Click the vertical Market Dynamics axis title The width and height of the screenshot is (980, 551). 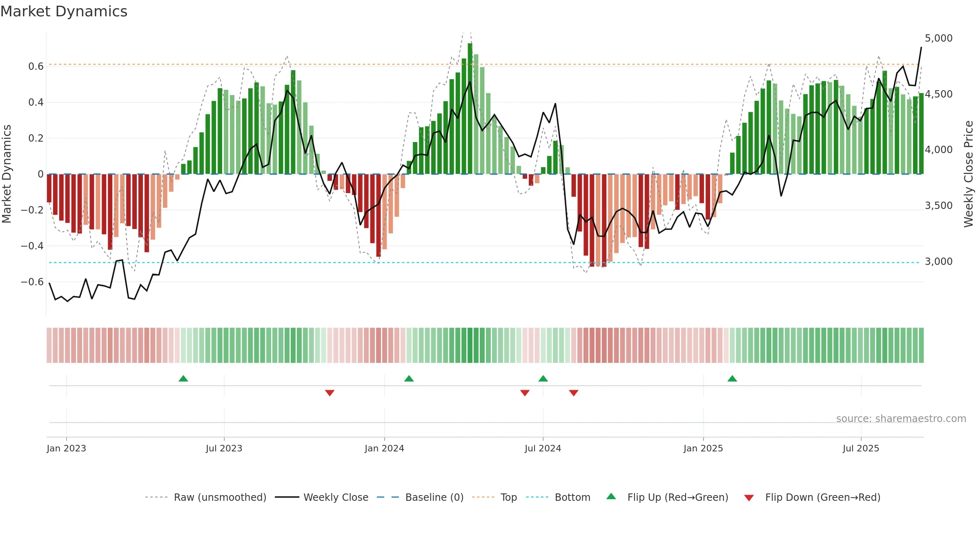pos(7,174)
